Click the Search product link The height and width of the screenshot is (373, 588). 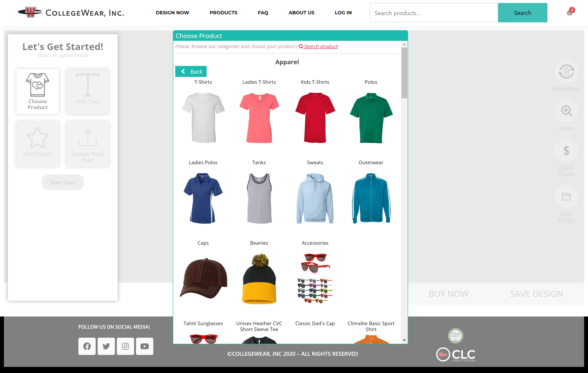(321, 46)
